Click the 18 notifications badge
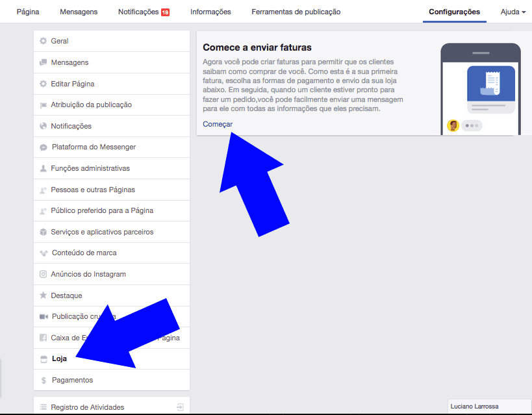This screenshot has height=415, width=532. 165,12
